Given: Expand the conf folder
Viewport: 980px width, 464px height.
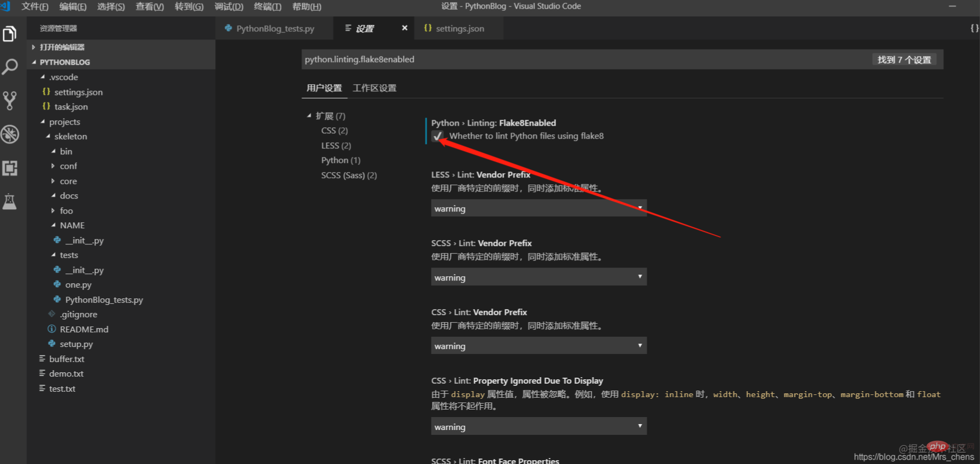Looking at the screenshot, I should point(53,166).
